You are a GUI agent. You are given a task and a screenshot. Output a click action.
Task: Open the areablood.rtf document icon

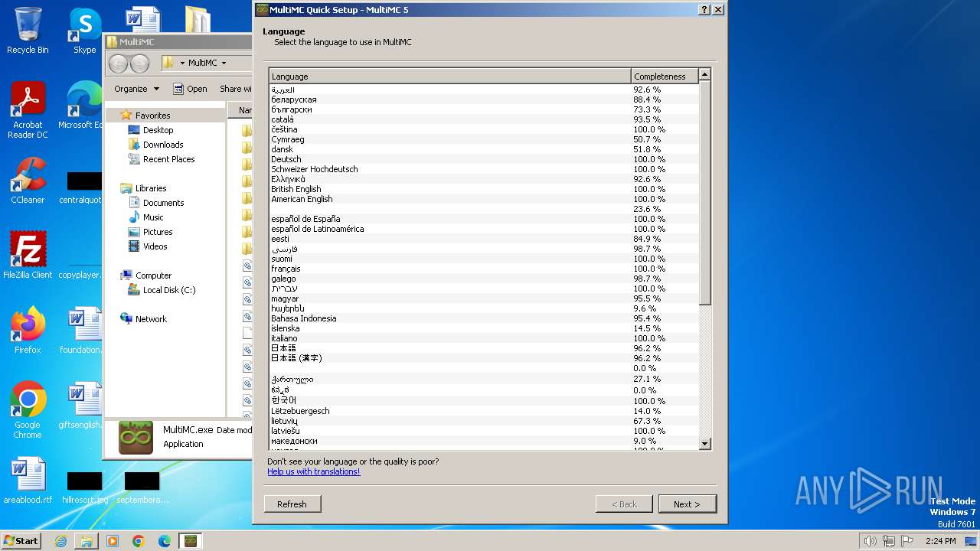click(28, 481)
